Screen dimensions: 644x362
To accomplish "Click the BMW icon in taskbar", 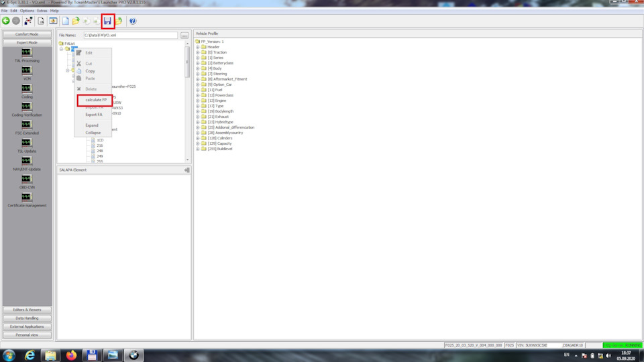I will pyautogui.click(x=133, y=355).
